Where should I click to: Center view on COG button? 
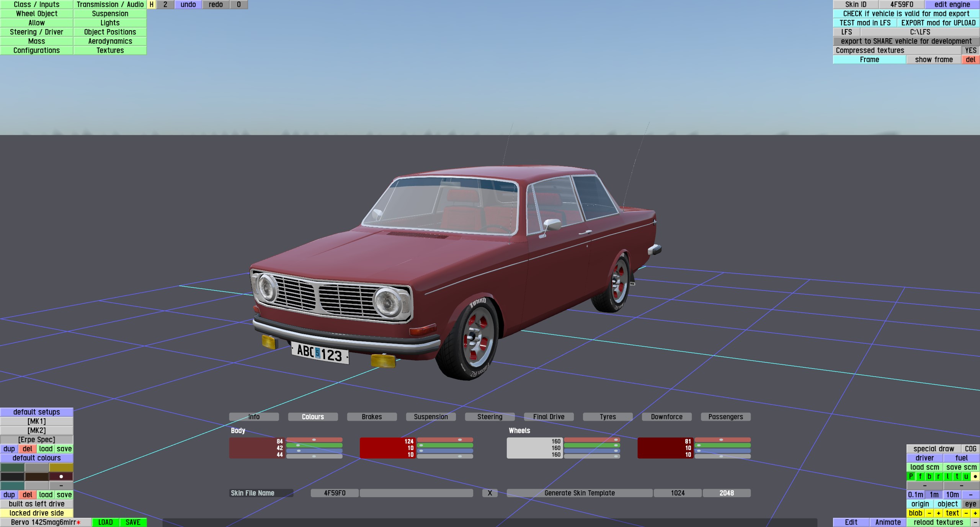tap(970, 449)
